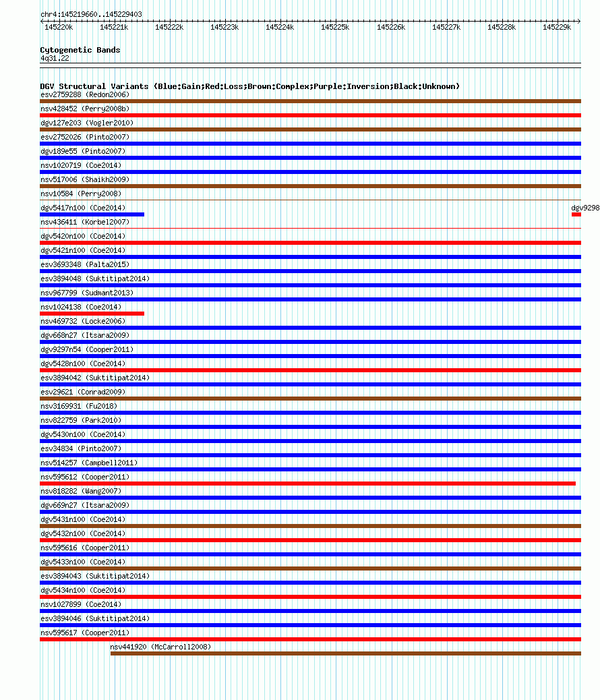600x700 pixels.
Task: Click dgv5432n100 (Coe2014) label
Action: (83, 533)
